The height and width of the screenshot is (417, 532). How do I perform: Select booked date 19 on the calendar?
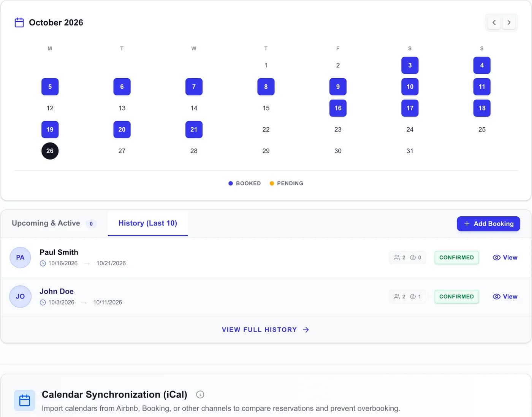(x=50, y=130)
